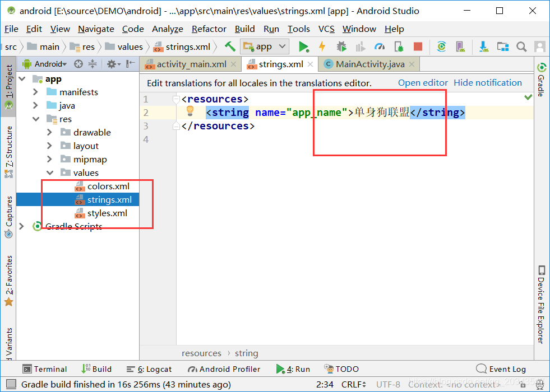This screenshot has width=550, height=392.
Task: Toggle tool window quick access icon
Action: [11, 384]
